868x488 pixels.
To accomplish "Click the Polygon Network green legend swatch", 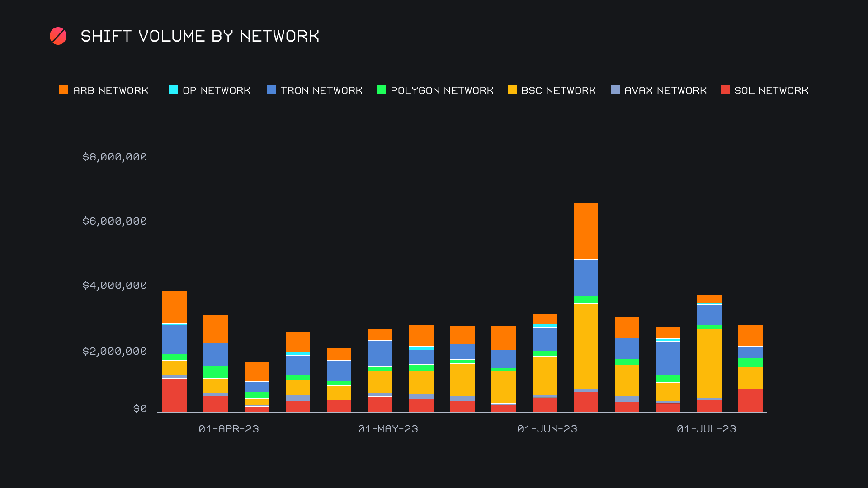I will coord(382,90).
